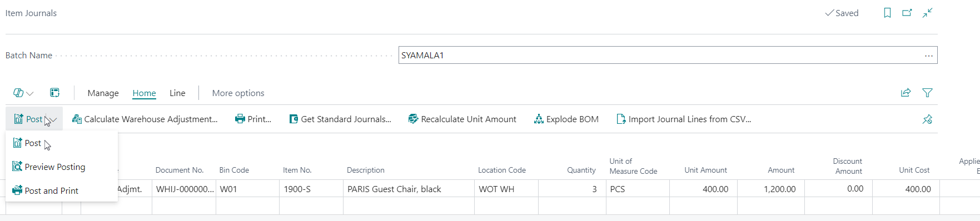This screenshot has height=221, width=980.
Task: Switch to the Line tab
Action: pyautogui.click(x=177, y=93)
